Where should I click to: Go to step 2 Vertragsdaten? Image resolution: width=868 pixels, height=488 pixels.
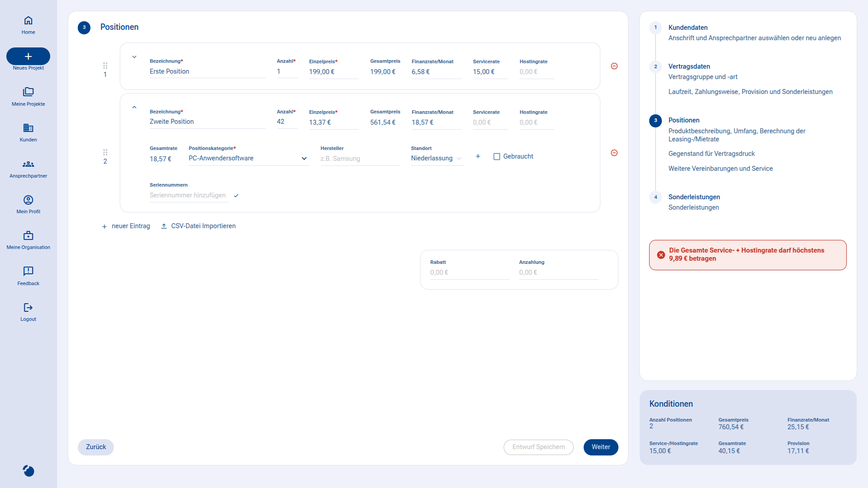(689, 66)
